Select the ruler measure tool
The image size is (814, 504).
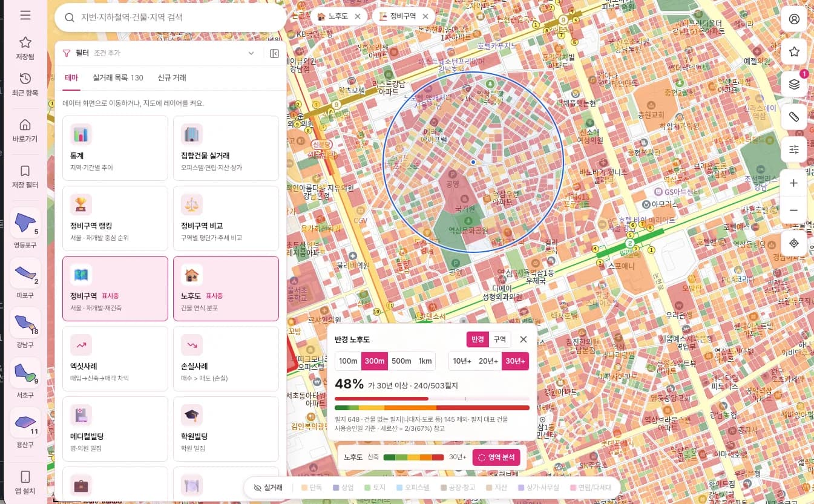click(794, 117)
